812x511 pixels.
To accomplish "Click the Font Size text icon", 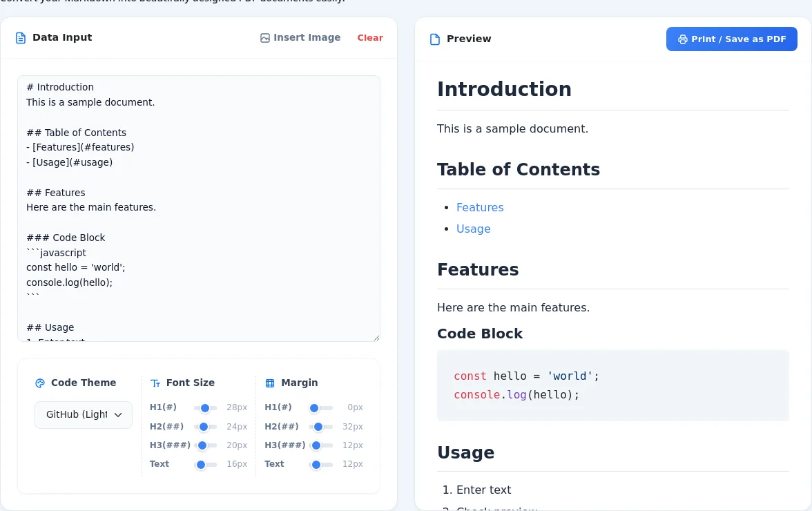I will (x=155, y=383).
